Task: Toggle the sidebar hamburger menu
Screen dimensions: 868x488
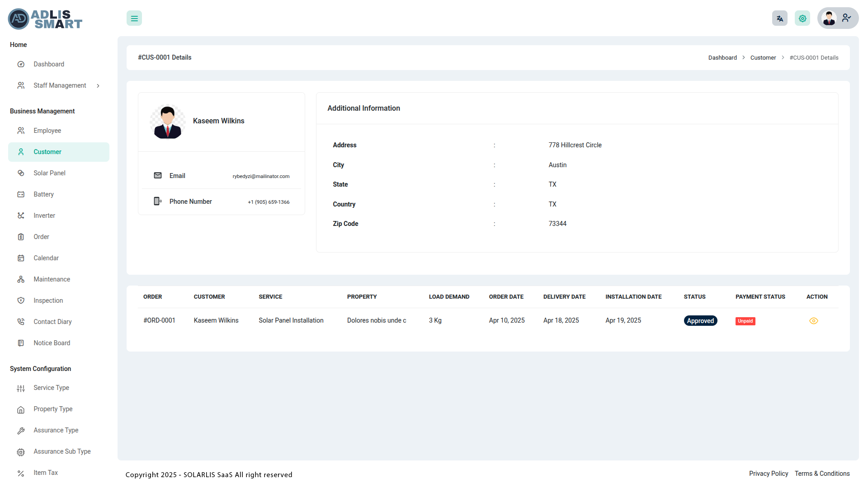Action: [x=134, y=19]
